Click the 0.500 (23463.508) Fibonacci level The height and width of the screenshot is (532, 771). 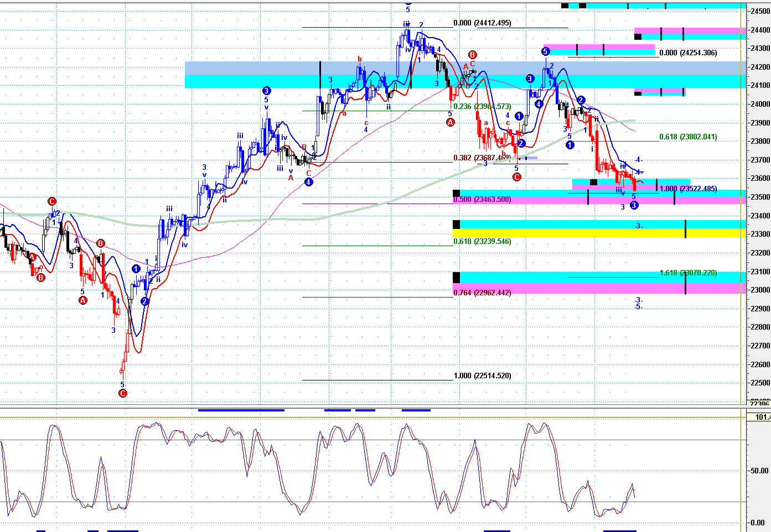click(x=482, y=200)
